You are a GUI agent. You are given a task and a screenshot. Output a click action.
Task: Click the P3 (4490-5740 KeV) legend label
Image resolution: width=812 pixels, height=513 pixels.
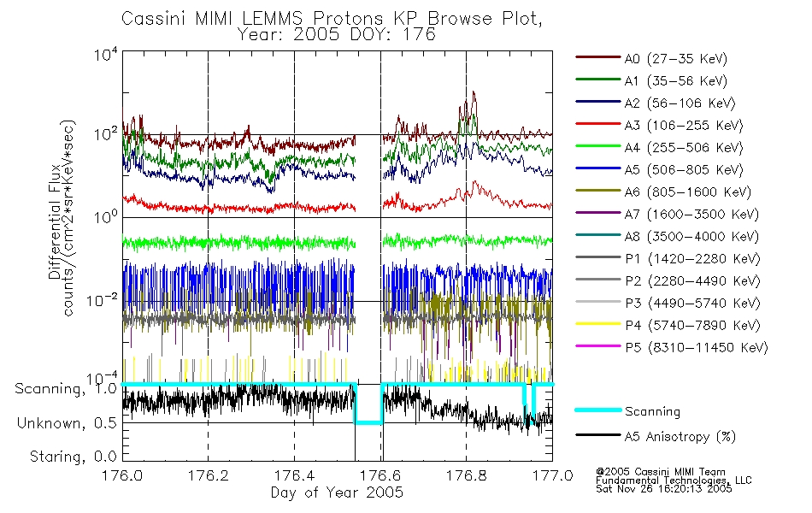pos(692,304)
